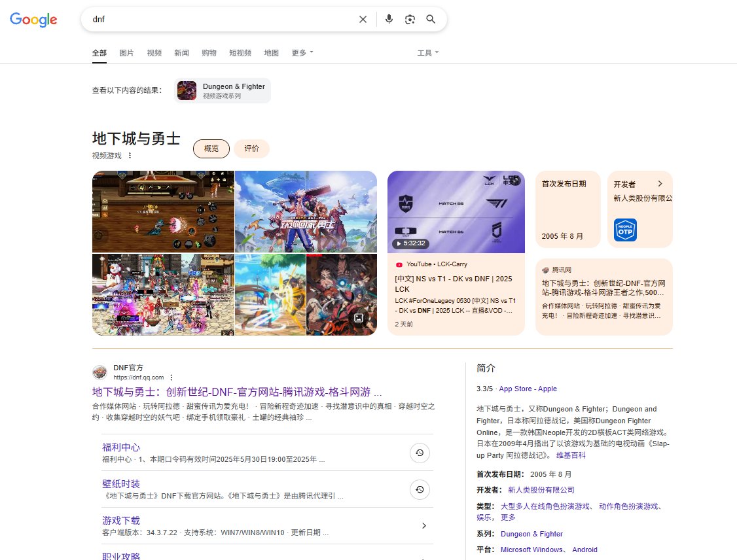Select the 全部 tab
Screen dimensions: 737x560
[x=99, y=52]
